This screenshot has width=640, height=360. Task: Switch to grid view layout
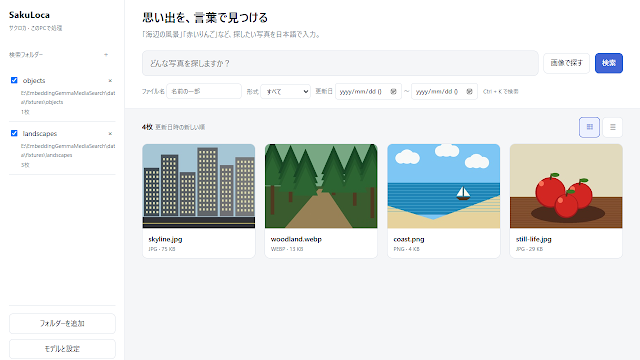coord(589,127)
